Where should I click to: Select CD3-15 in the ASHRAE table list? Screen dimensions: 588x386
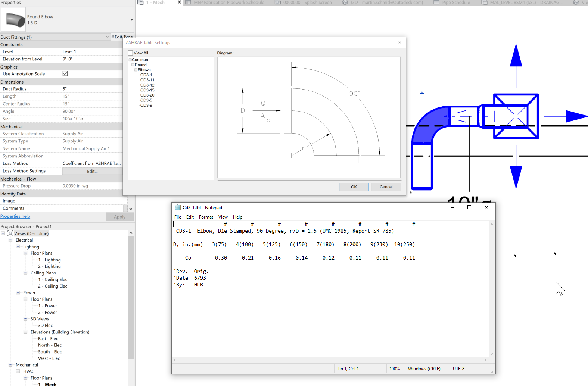point(147,90)
